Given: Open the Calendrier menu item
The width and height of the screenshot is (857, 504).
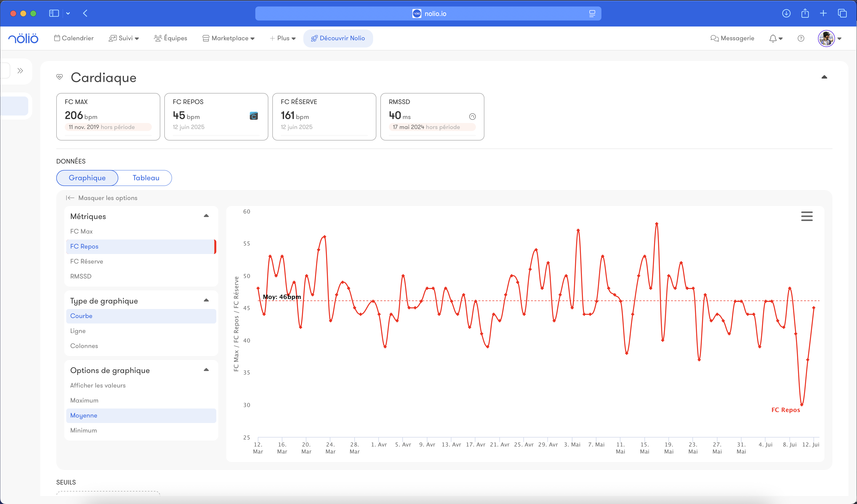Looking at the screenshot, I should [74, 38].
